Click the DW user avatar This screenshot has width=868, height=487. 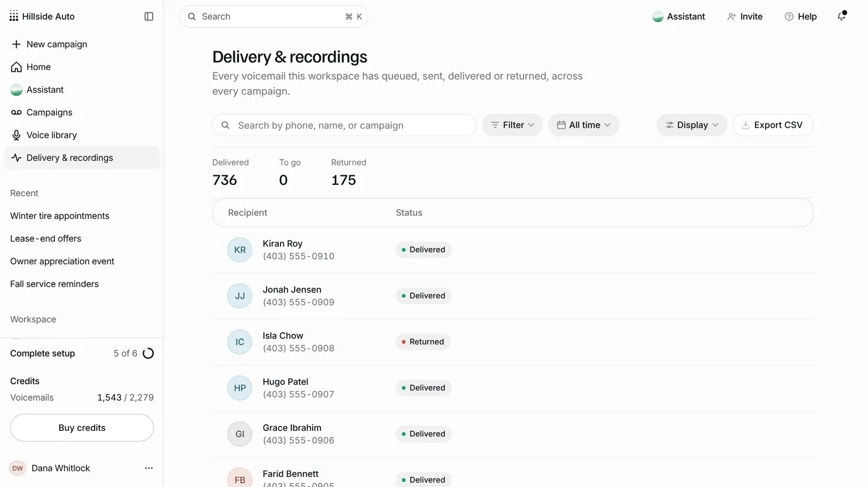pos(18,468)
